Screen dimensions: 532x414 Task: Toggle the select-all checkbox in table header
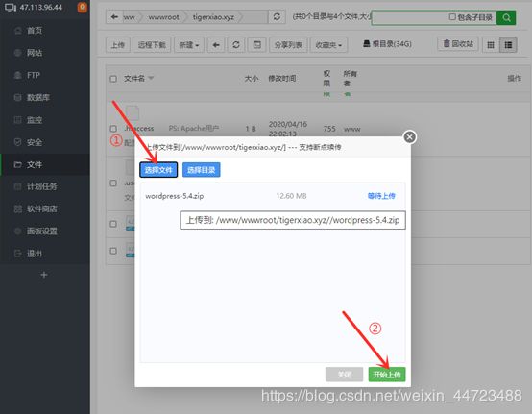point(113,79)
